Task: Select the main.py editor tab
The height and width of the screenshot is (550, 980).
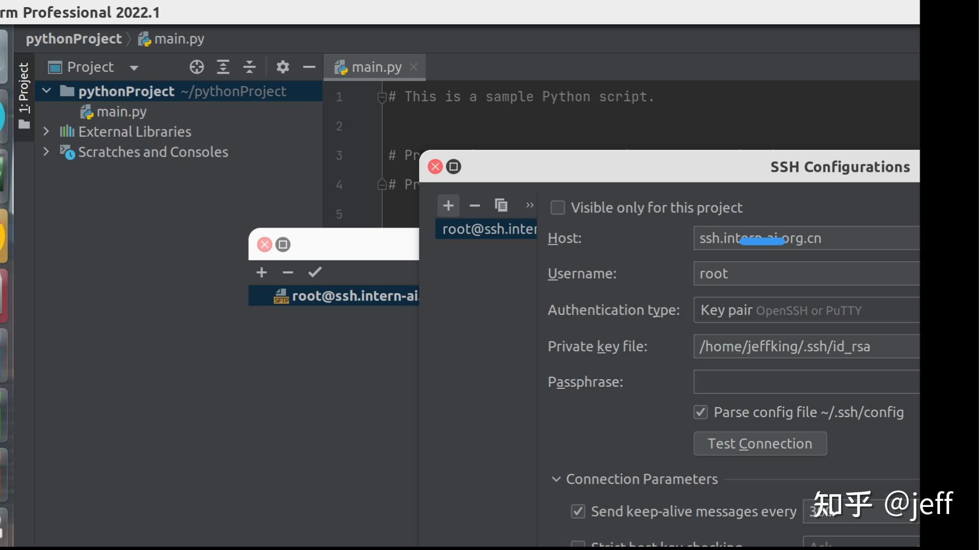Action: [x=375, y=67]
